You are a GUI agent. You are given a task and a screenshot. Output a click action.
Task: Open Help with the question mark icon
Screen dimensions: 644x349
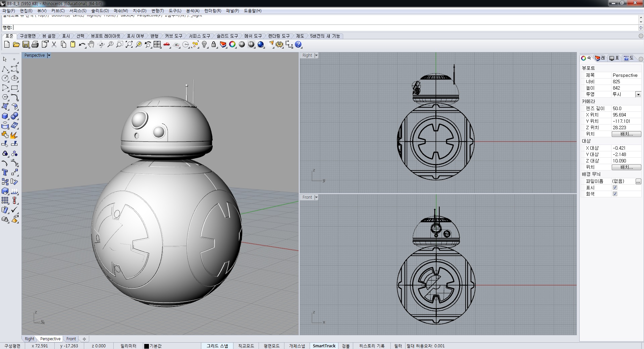point(298,44)
